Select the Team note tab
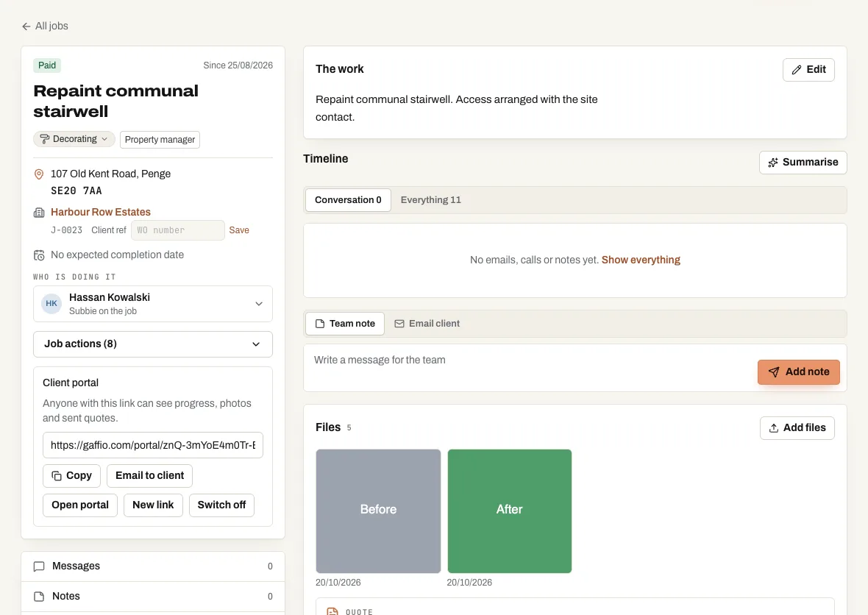The height and width of the screenshot is (615, 868). point(345,324)
